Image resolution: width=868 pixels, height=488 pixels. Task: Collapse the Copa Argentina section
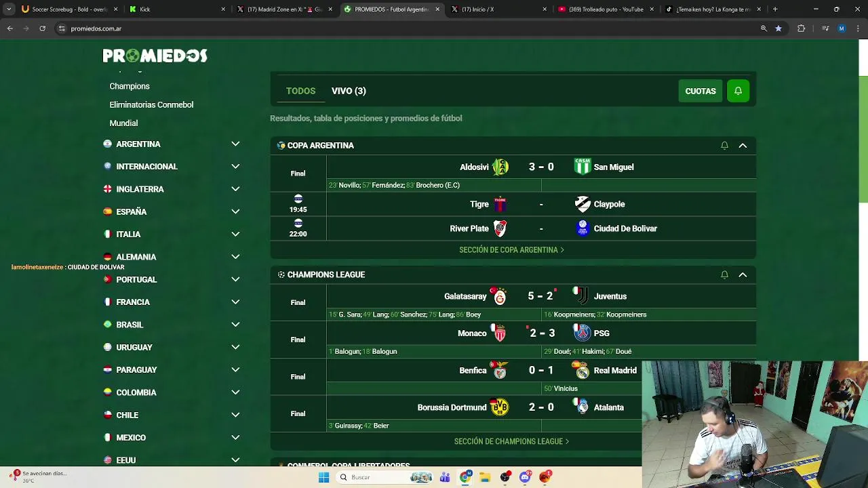[743, 146]
